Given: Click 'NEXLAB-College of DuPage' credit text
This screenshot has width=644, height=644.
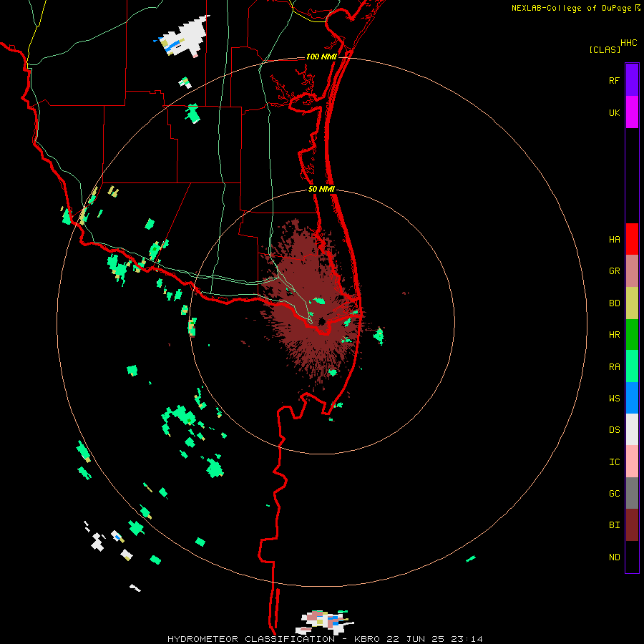Looking at the screenshot, I should (x=571, y=8).
